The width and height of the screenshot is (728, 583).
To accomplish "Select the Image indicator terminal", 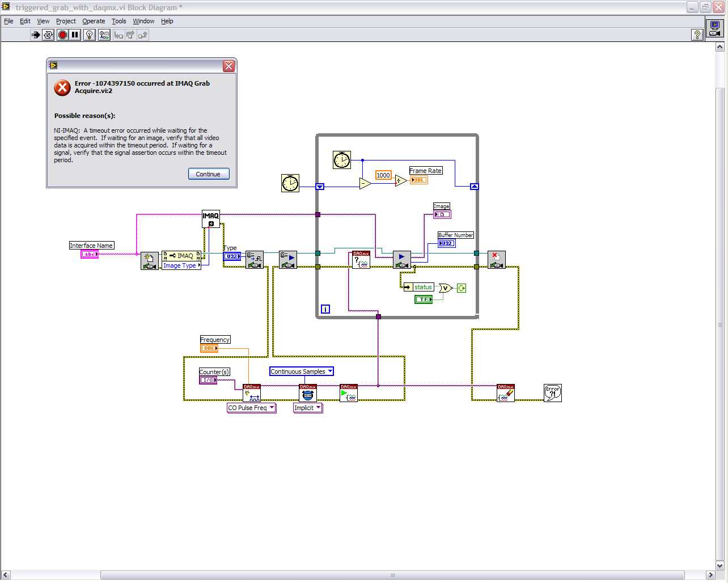I will [442, 214].
